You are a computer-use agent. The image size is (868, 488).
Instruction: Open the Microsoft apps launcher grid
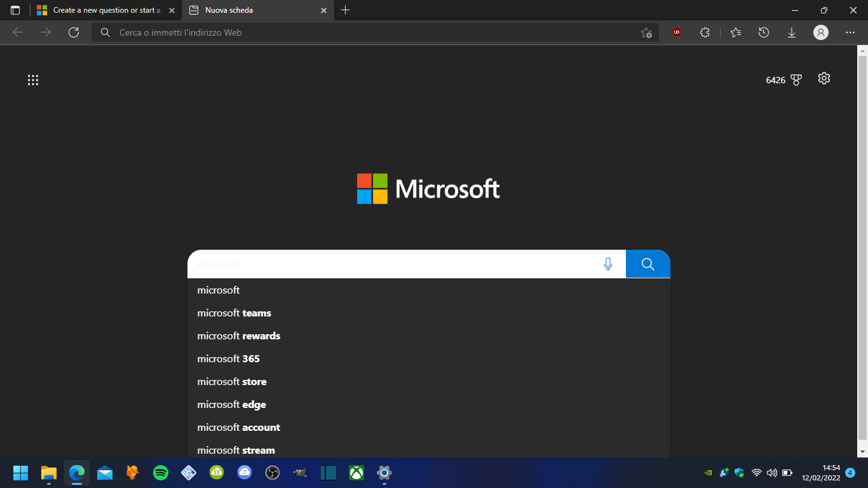33,80
